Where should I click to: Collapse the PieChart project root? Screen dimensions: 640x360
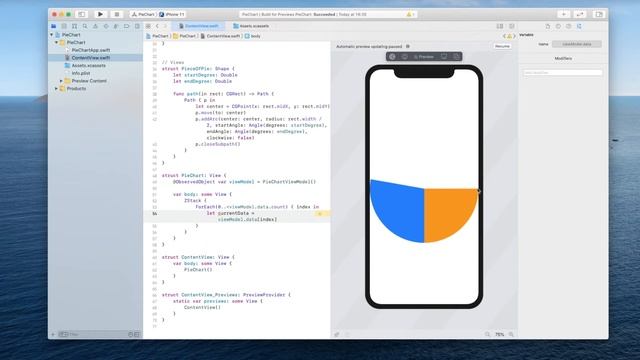click(x=52, y=35)
